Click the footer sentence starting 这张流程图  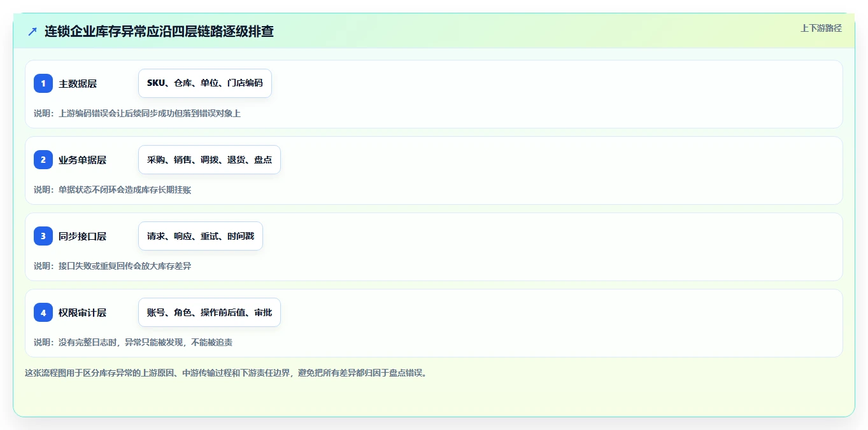[225, 373]
